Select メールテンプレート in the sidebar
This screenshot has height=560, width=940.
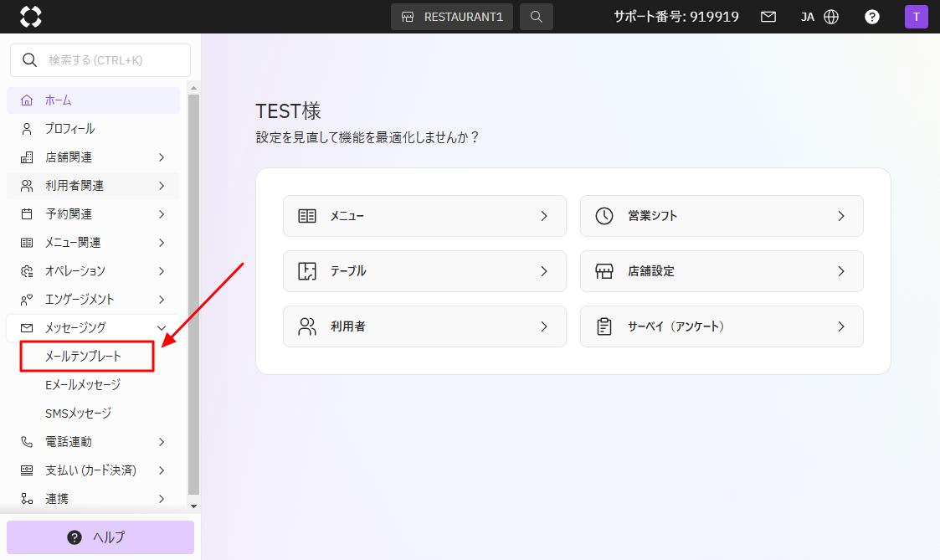(x=84, y=357)
